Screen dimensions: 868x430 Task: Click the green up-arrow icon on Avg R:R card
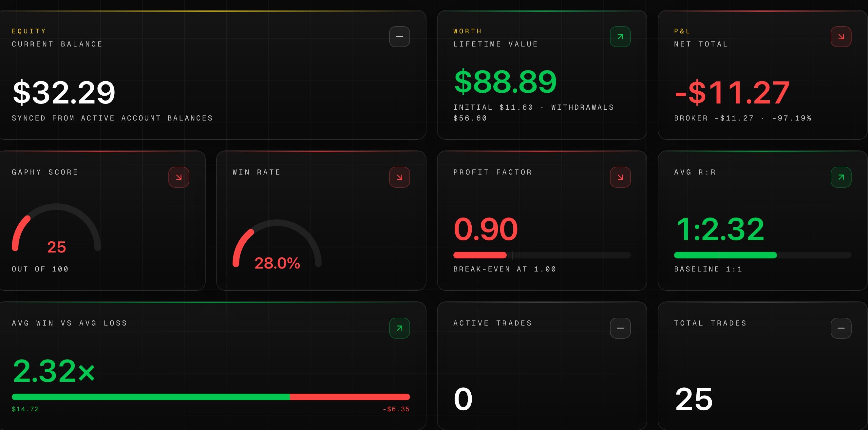pyautogui.click(x=841, y=177)
